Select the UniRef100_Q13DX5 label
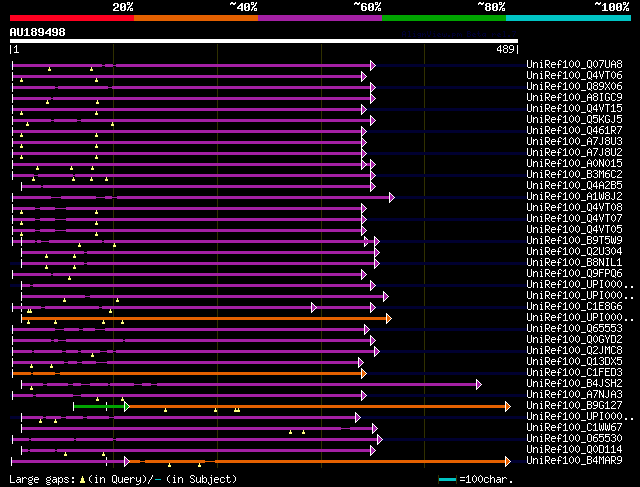This screenshot has height=487, width=640. 574,362
